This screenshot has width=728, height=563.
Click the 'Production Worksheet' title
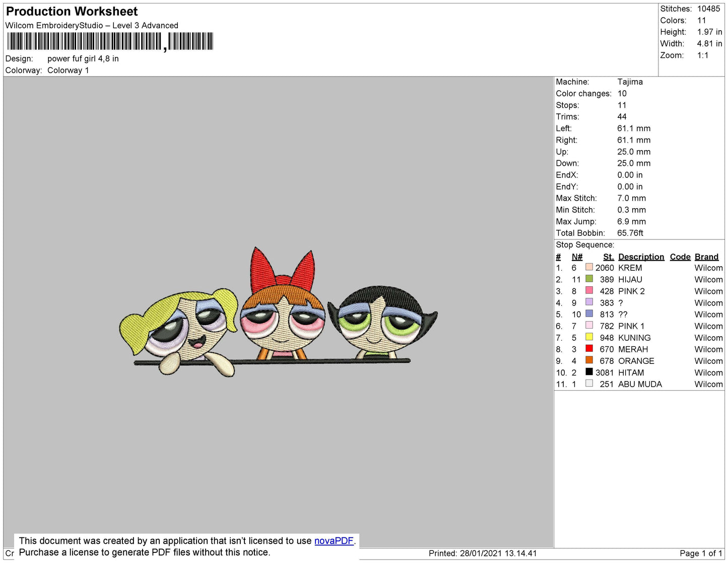pos(72,12)
